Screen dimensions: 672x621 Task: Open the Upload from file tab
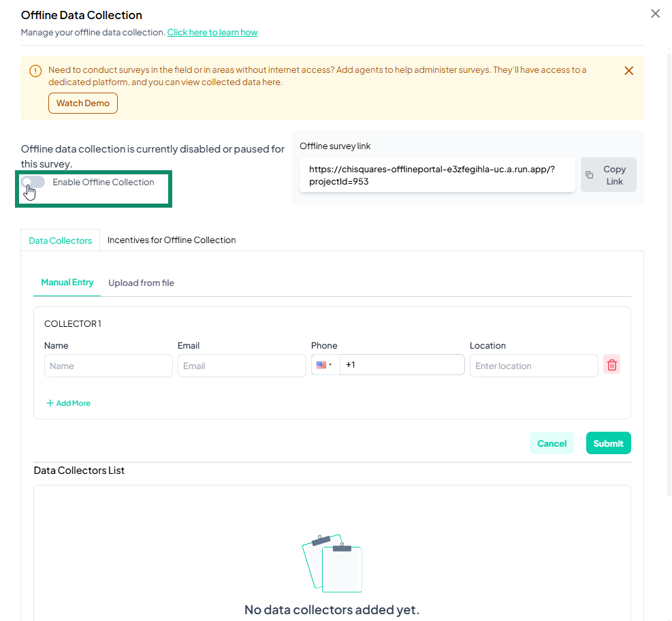[x=141, y=283]
